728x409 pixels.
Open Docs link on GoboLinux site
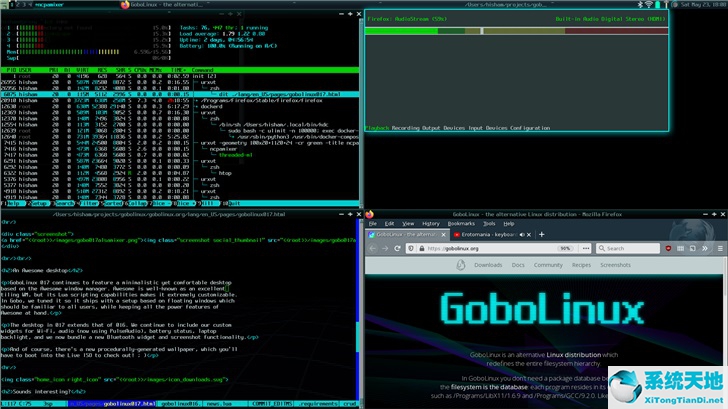pos(518,265)
